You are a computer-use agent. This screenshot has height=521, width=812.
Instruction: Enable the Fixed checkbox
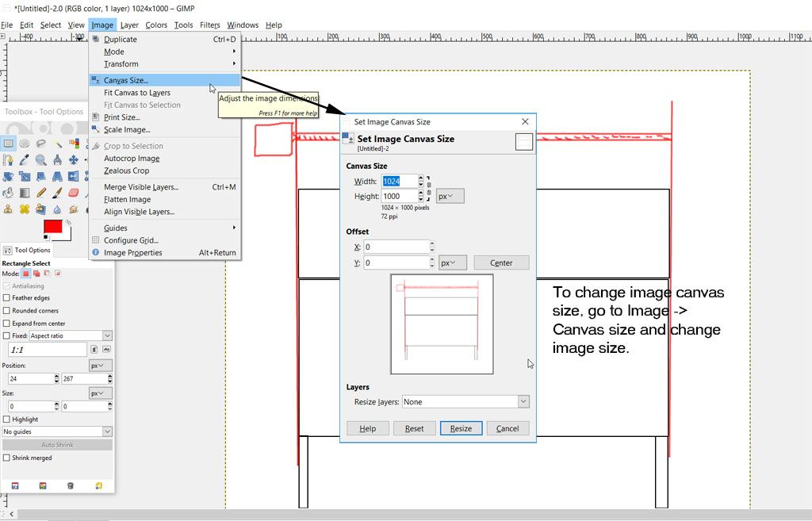click(6, 335)
